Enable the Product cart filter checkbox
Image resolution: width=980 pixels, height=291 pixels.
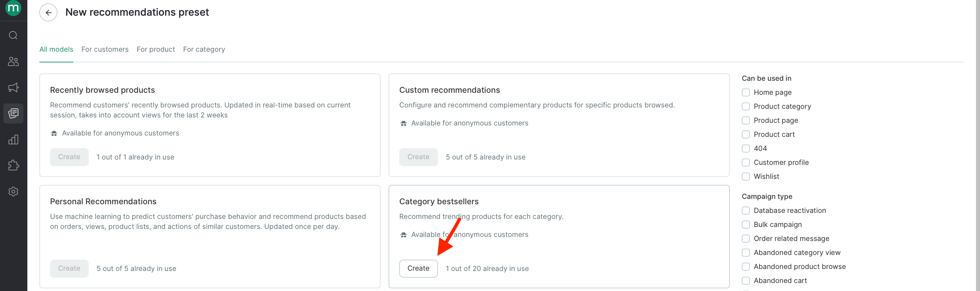746,134
